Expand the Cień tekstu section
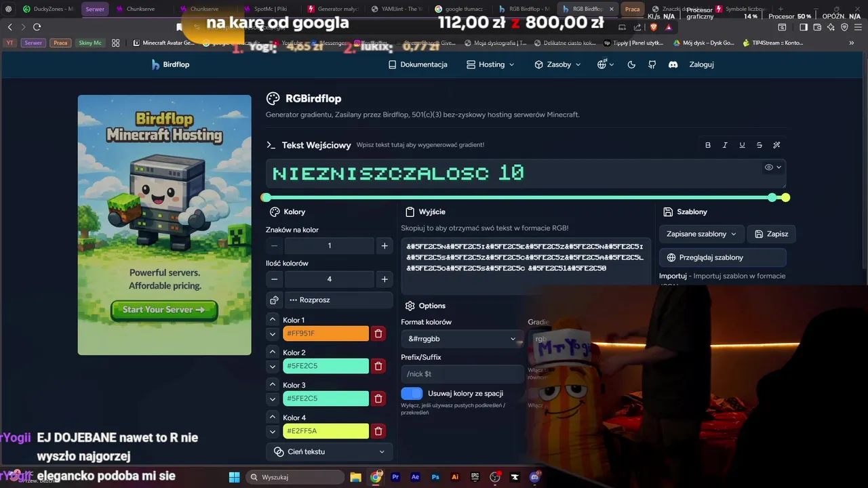 (x=330, y=451)
